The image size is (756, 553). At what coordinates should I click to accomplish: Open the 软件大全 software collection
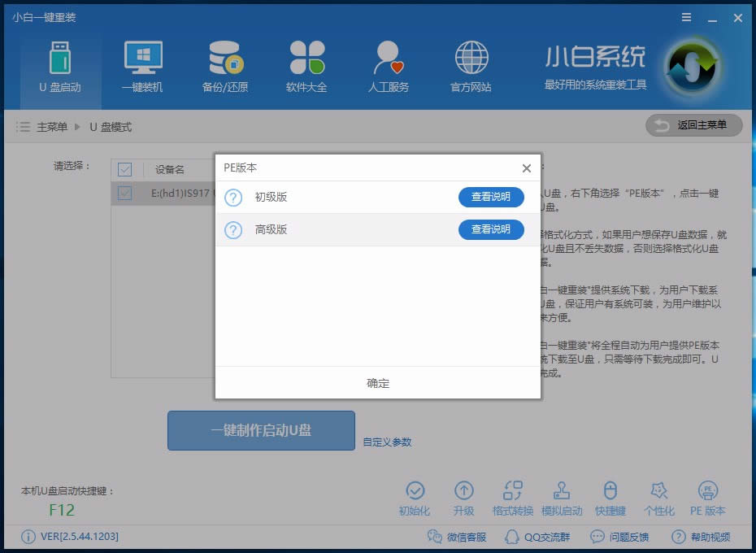(306, 65)
